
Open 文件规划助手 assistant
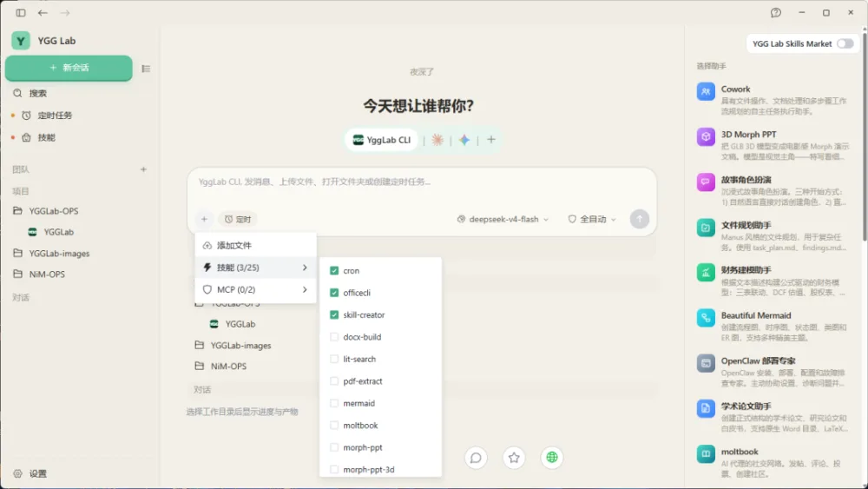[773, 236]
